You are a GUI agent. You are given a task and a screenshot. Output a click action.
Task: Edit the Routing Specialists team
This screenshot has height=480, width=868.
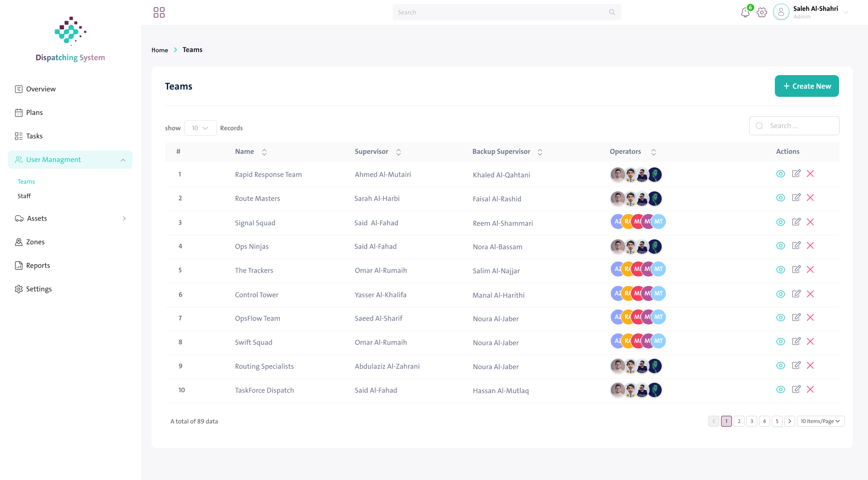click(x=796, y=366)
